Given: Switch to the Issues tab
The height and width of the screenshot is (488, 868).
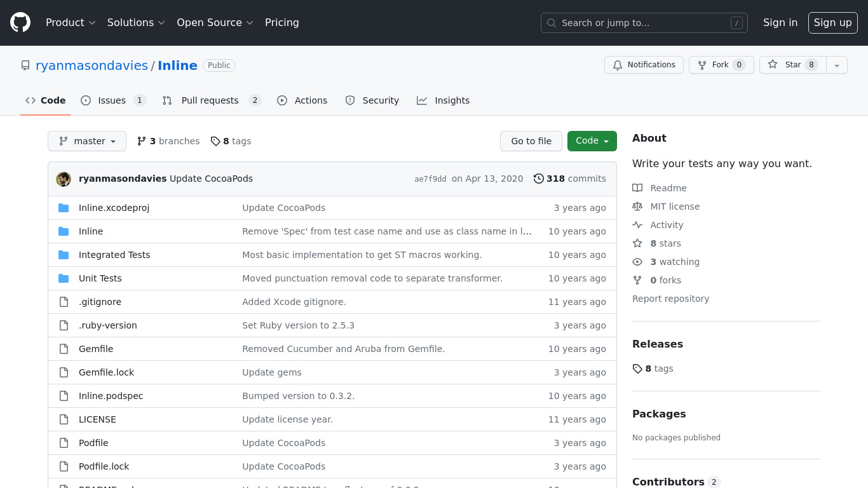Looking at the screenshot, I should (x=114, y=100).
